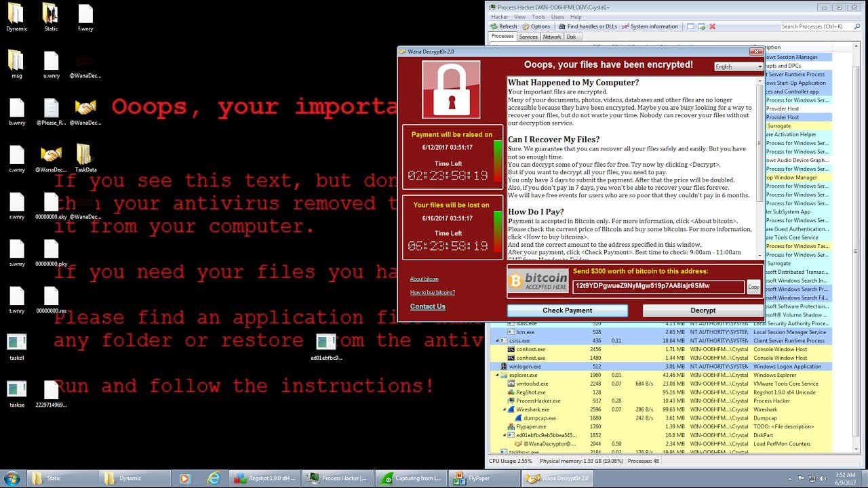The width and height of the screenshot is (868, 488).
Task: Open Internet Explorer from the taskbar
Action: (x=214, y=478)
